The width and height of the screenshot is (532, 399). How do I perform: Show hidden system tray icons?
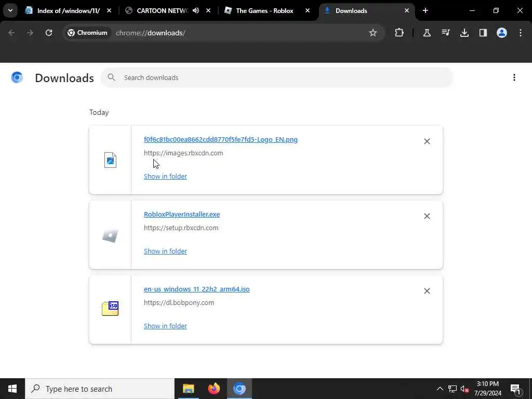coord(440,389)
